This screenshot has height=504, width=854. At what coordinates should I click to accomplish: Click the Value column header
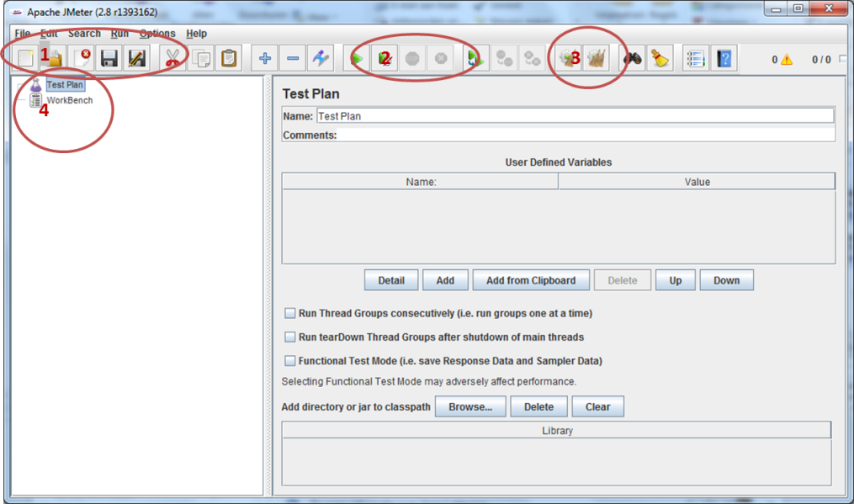coord(697,182)
